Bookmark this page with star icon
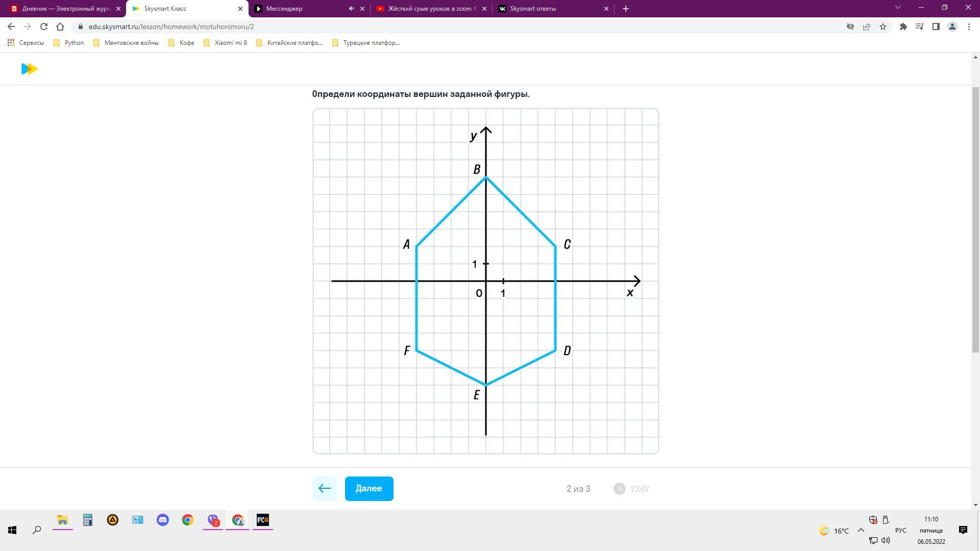The image size is (980, 551). (x=883, y=27)
